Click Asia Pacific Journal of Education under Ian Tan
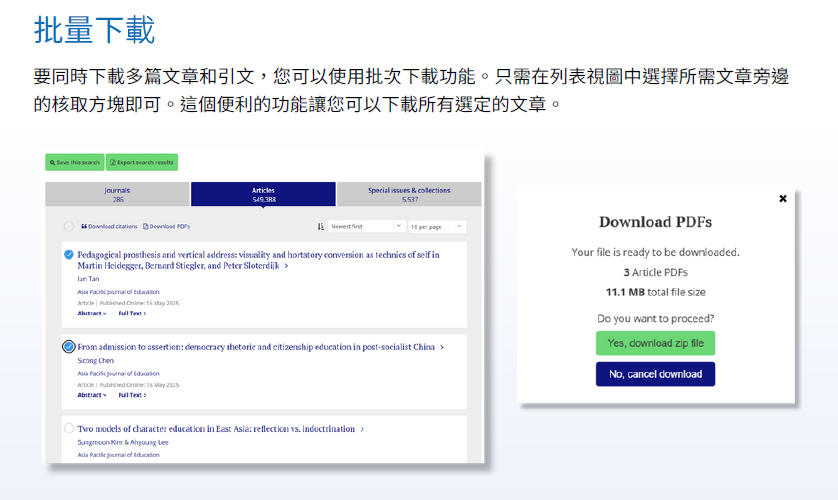 118,292
